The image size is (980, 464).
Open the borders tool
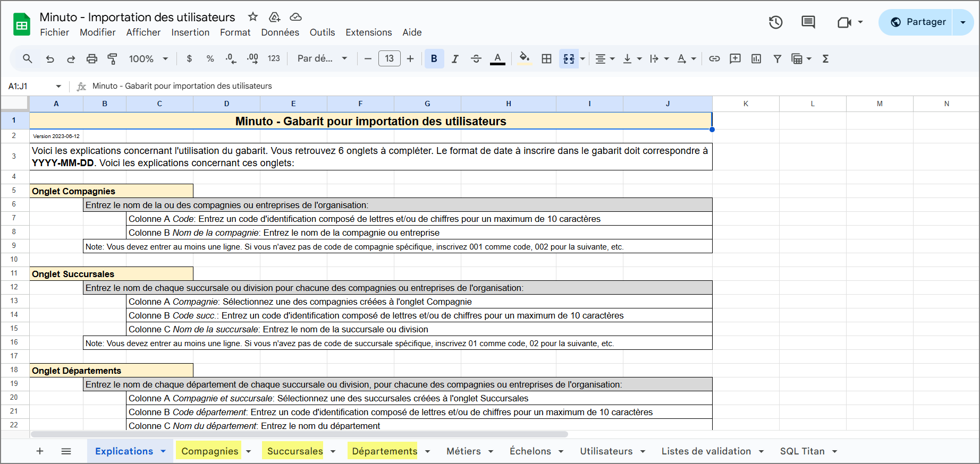[x=546, y=59]
